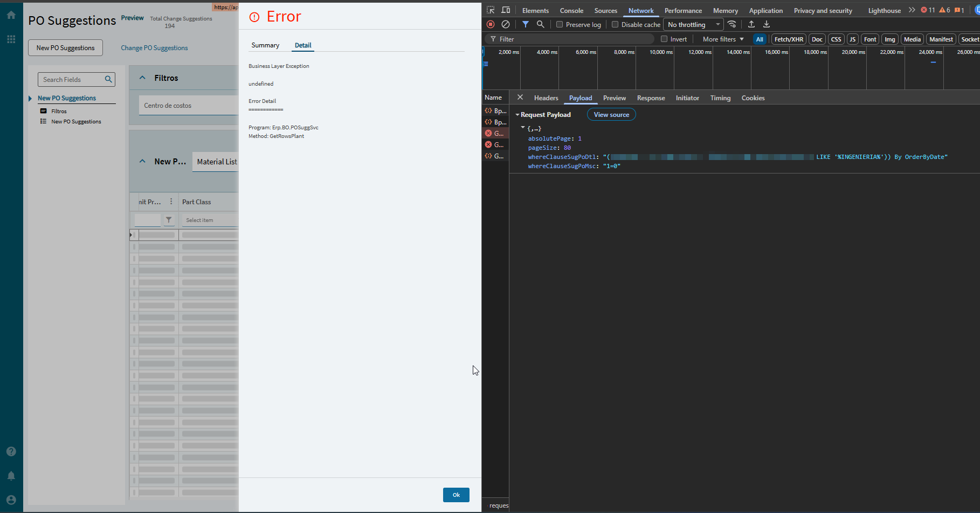Open the Summary tab in error dialog
This screenshot has width=980, height=513.
click(265, 45)
